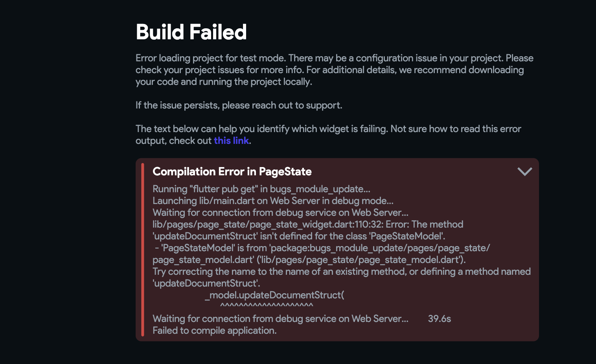
Task: Select the 'Build Failed' heading
Action: [191, 32]
